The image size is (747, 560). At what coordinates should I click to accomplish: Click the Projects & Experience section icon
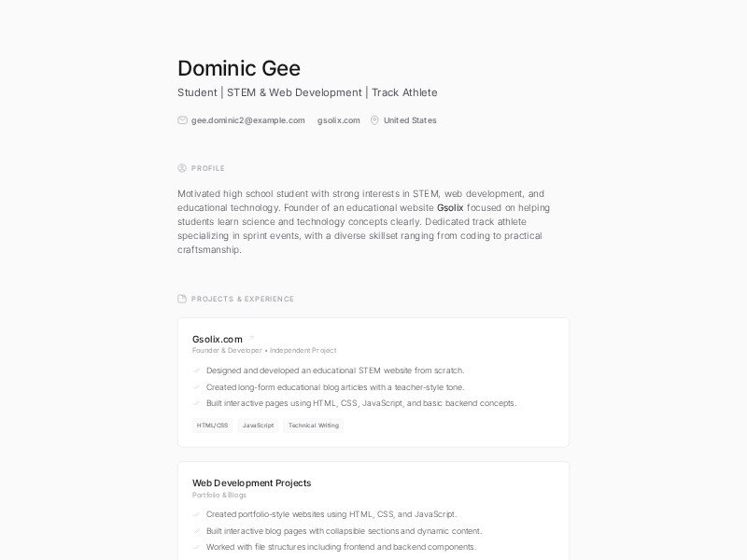(x=182, y=299)
